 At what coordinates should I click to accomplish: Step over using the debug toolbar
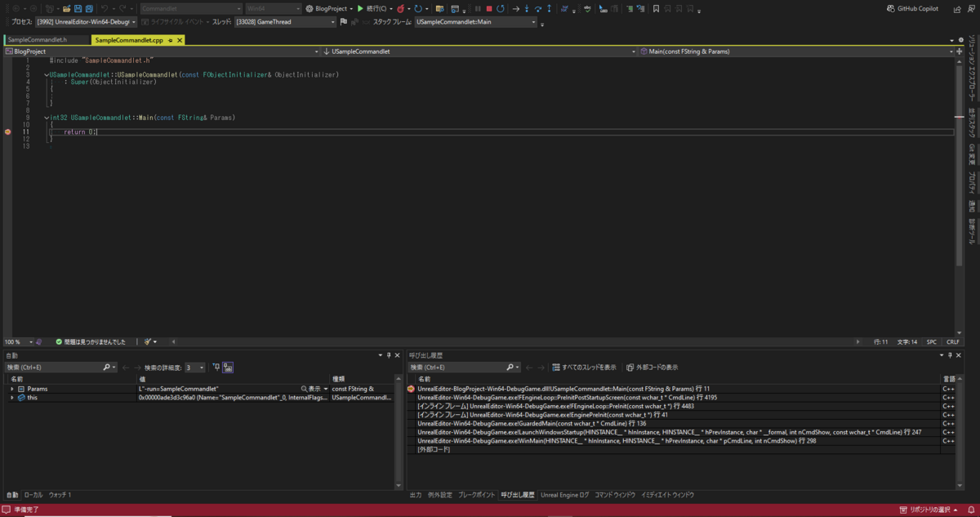point(538,8)
